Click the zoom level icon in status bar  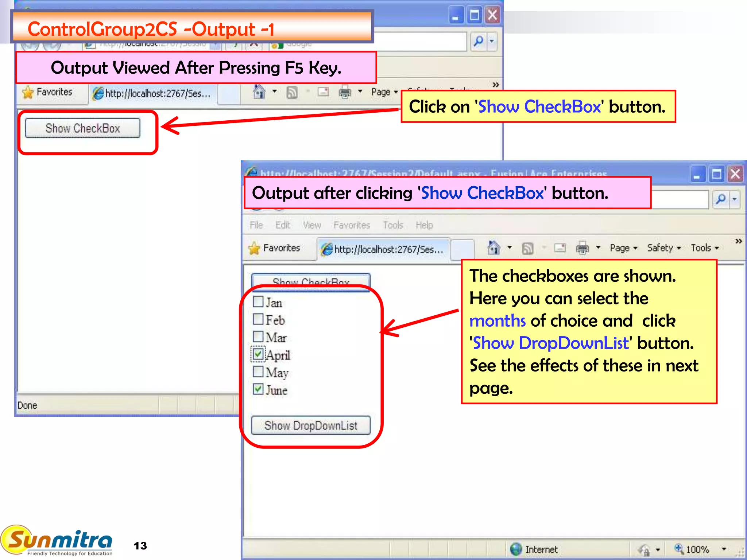point(679,549)
